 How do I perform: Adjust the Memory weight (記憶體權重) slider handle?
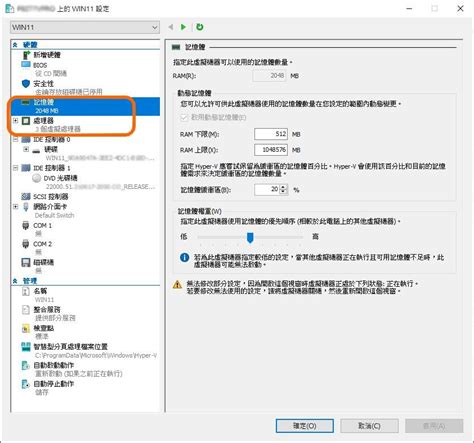(250, 238)
